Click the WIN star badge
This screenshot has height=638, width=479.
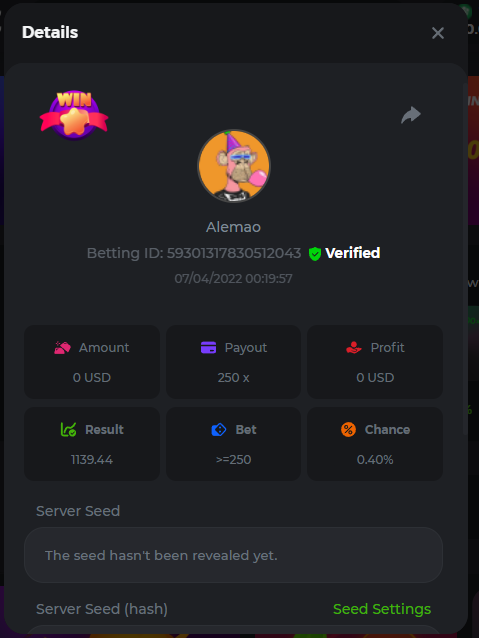pos(74,115)
